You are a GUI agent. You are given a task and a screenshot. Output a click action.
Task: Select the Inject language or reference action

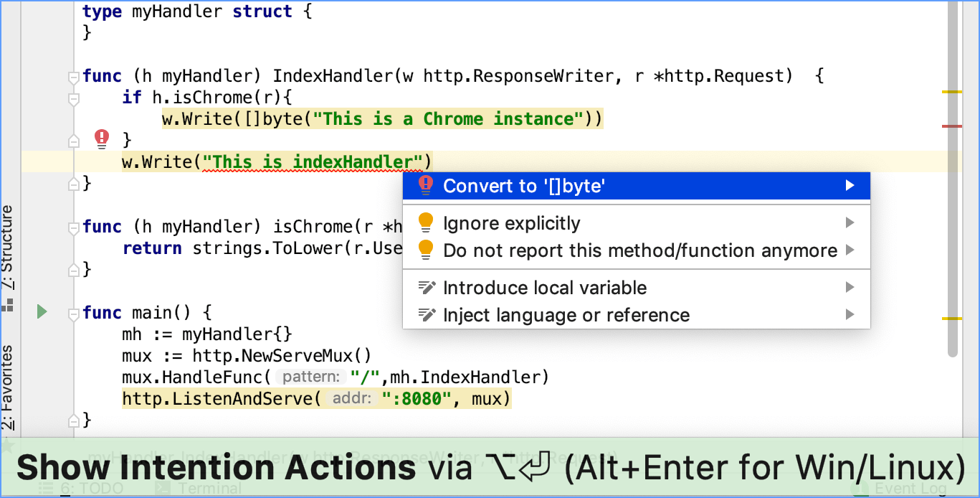pos(566,315)
